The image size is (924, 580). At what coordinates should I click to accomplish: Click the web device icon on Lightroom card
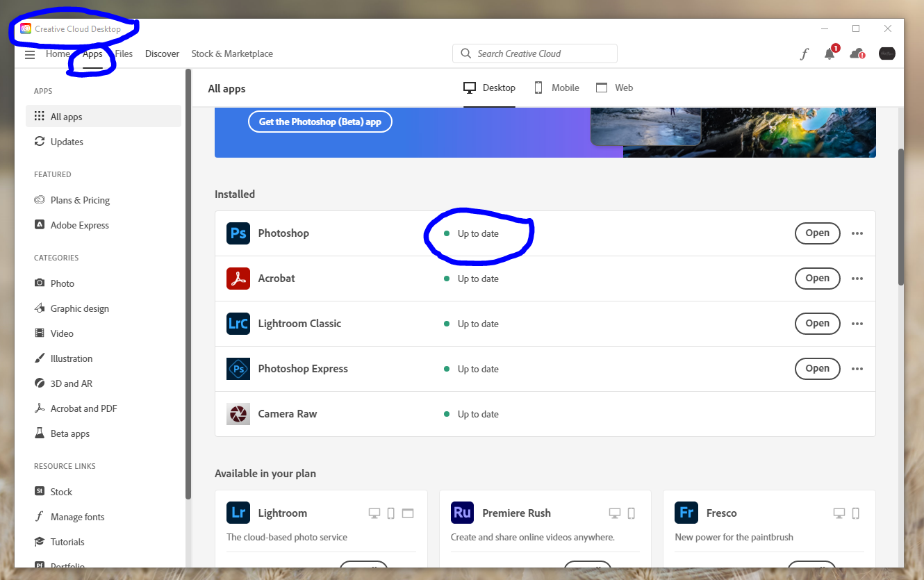[x=408, y=513]
